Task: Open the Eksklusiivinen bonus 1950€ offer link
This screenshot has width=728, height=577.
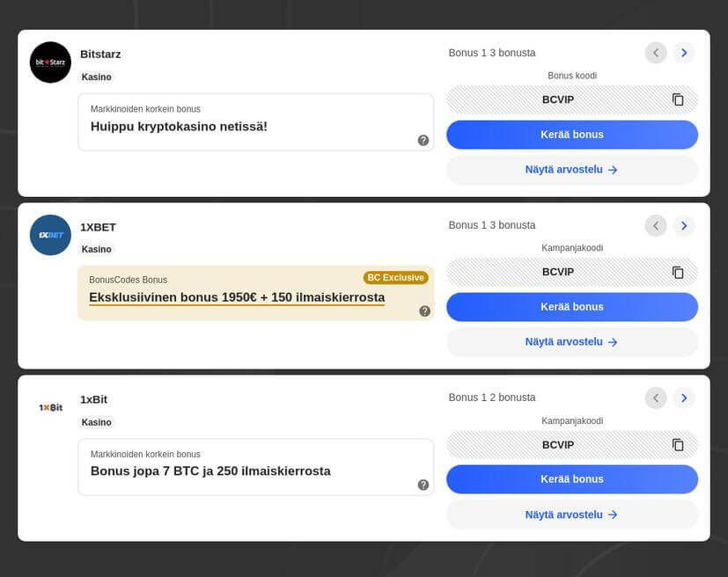Action: (237, 297)
